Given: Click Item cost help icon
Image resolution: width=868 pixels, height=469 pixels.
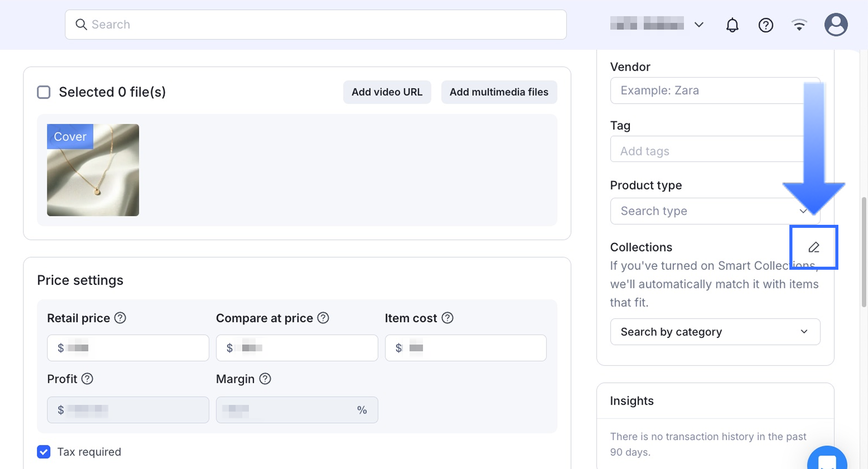Looking at the screenshot, I should pos(447,318).
